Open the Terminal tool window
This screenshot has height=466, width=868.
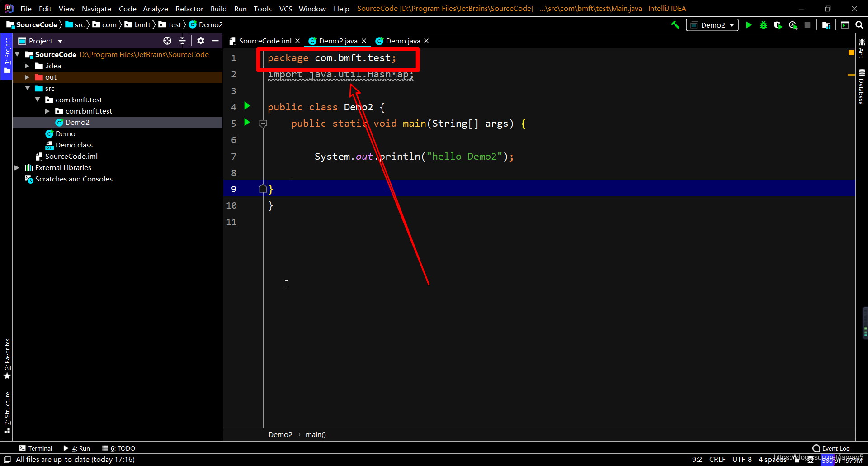pos(36,448)
